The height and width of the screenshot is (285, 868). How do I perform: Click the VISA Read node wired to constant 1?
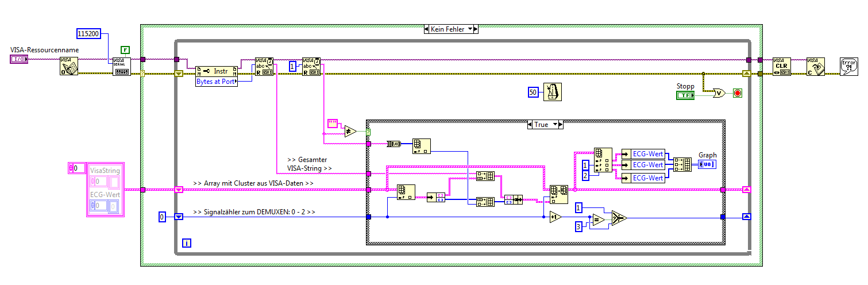[311, 66]
